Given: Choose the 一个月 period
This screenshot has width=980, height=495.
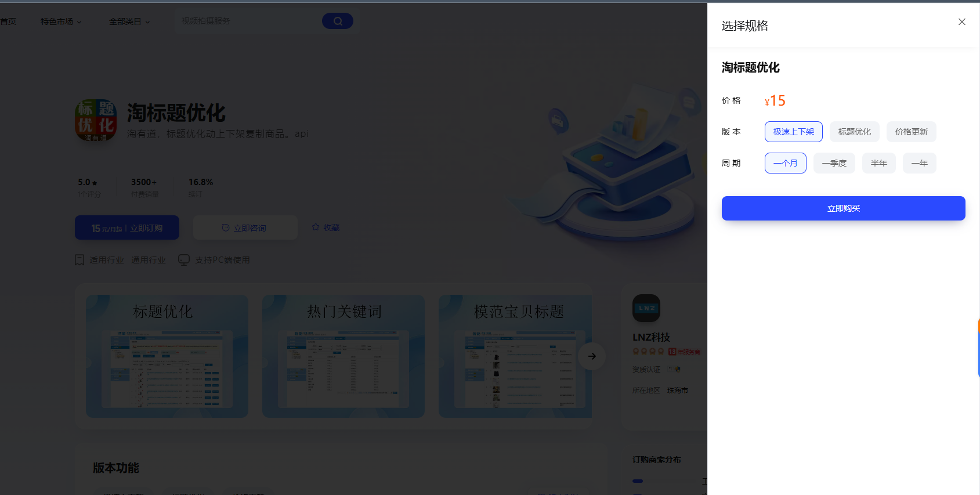Looking at the screenshot, I should point(785,163).
